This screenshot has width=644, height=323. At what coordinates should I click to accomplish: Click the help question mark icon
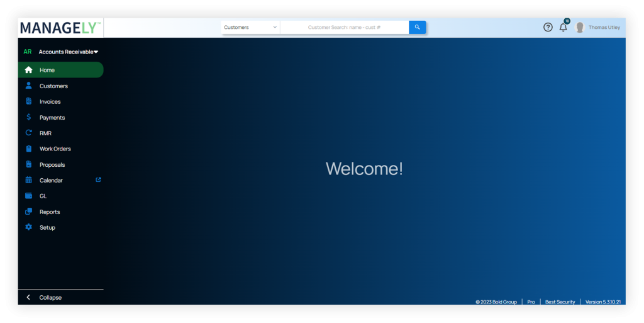(x=548, y=27)
